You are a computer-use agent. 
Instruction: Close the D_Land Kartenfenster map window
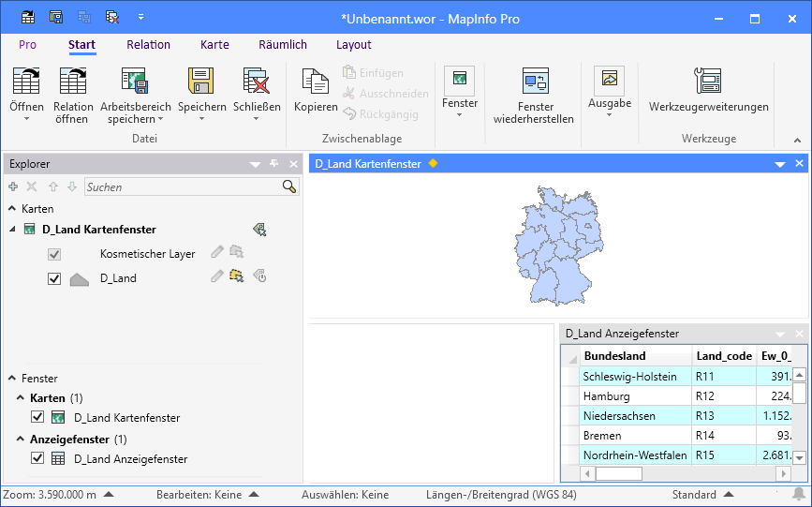point(799,163)
